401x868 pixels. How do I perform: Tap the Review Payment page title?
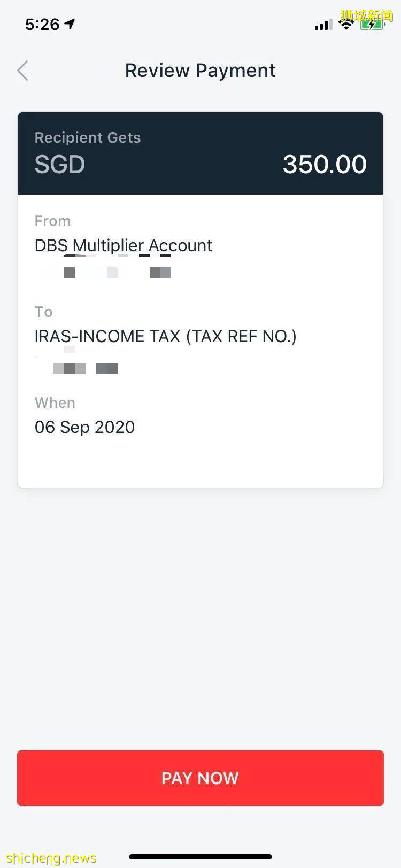200,71
